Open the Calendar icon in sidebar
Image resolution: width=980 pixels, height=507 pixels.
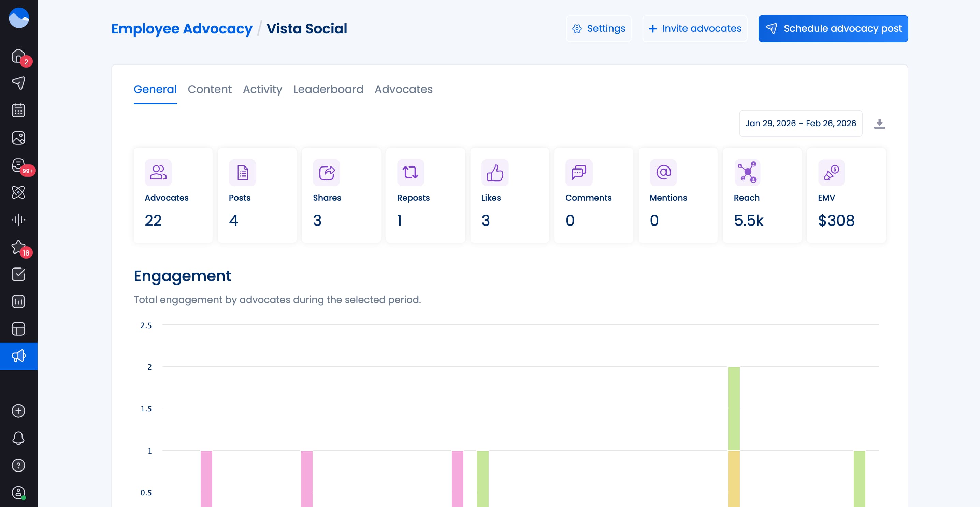[x=18, y=110]
